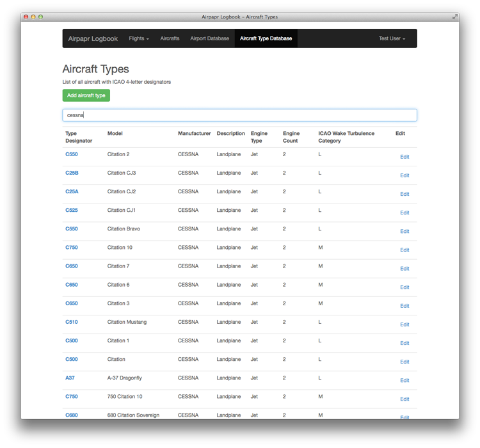Open C650 link for Citation 7
480x448 pixels.
pyautogui.click(x=71, y=266)
